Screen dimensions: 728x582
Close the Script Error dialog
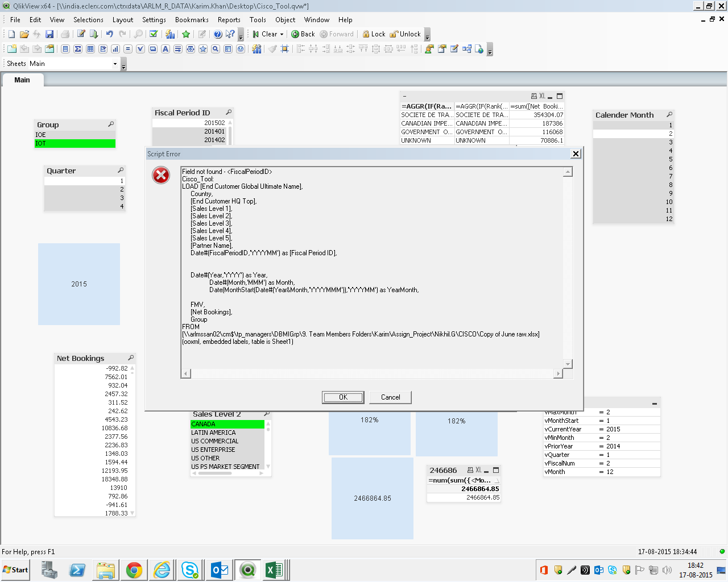(x=576, y=154)
